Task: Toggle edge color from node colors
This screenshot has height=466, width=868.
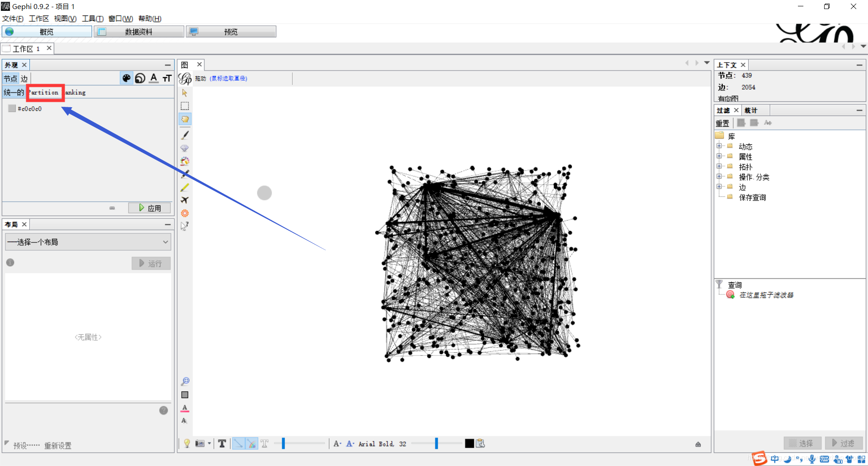Action: point(251,443)
